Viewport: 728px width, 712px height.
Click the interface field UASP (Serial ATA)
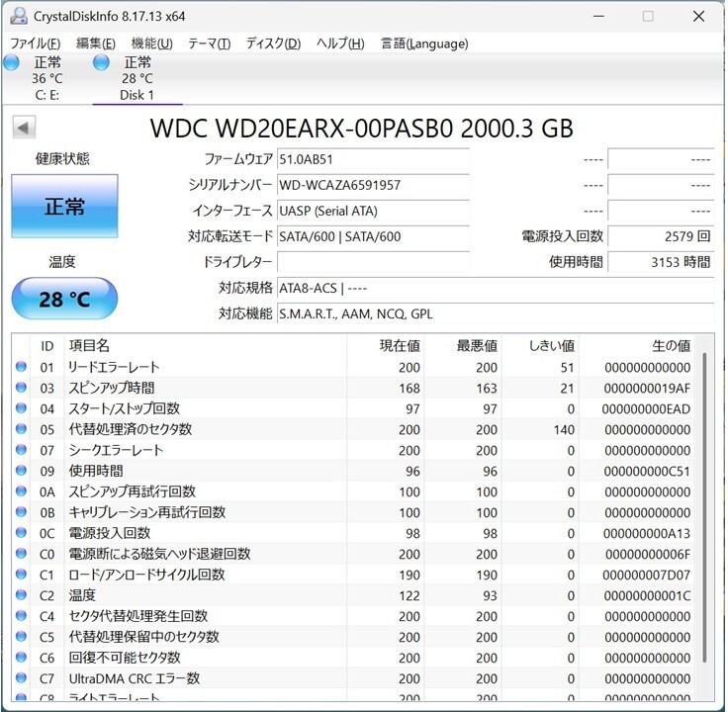373,211
